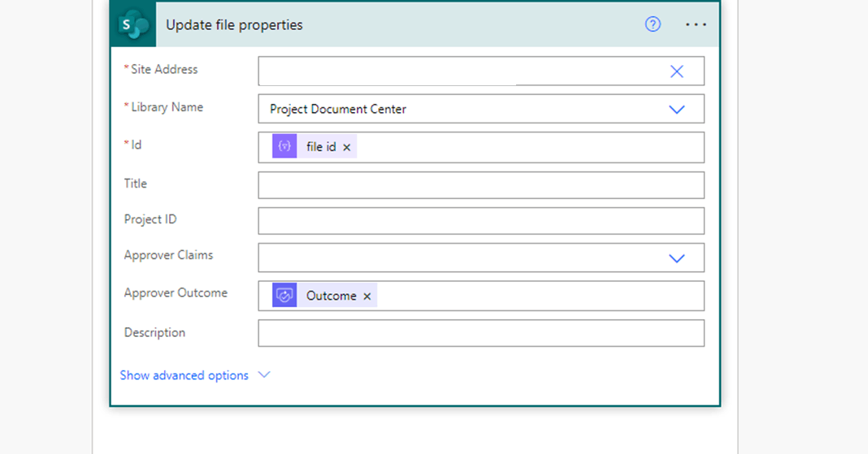Image resolution: width=868 pixels, height=454 pixels.
Task: Select the file id variable token
Action: (314, 146)
